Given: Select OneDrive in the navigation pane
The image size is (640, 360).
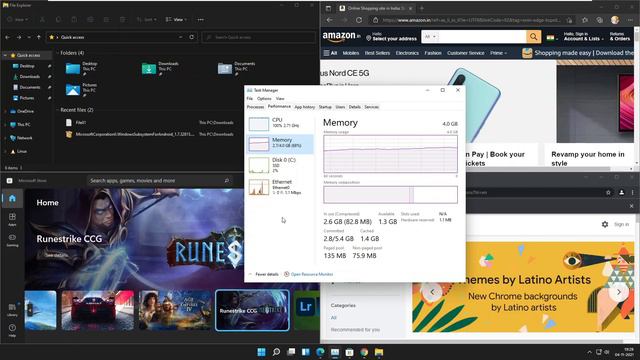Looking at the screenshot, I should [x=25, y=111].
